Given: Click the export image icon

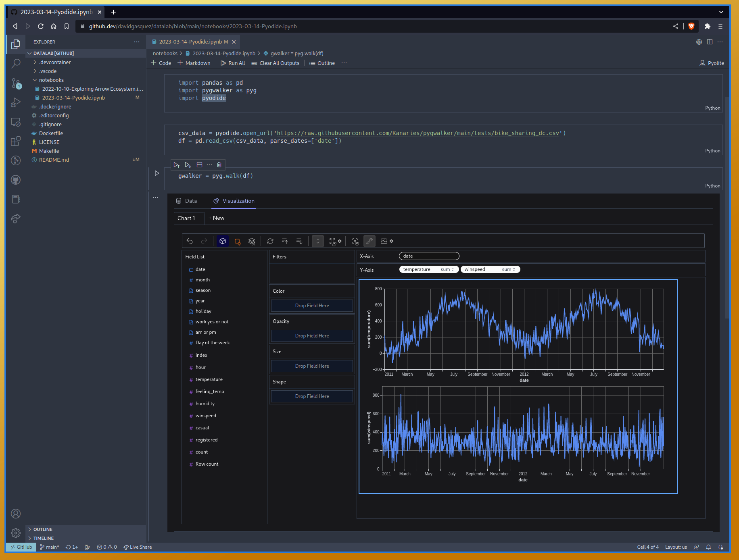Looking at the screenshot, I should point(384,241).
